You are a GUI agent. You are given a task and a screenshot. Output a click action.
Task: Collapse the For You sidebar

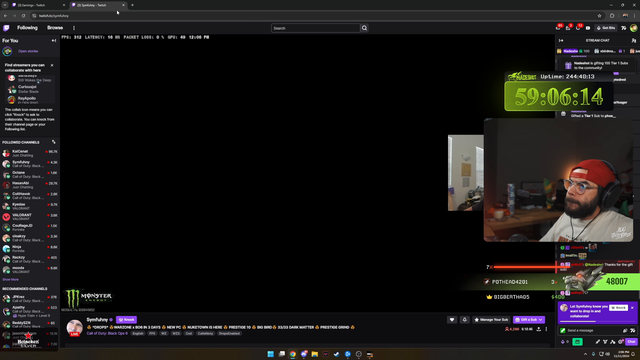coord(54,40)
